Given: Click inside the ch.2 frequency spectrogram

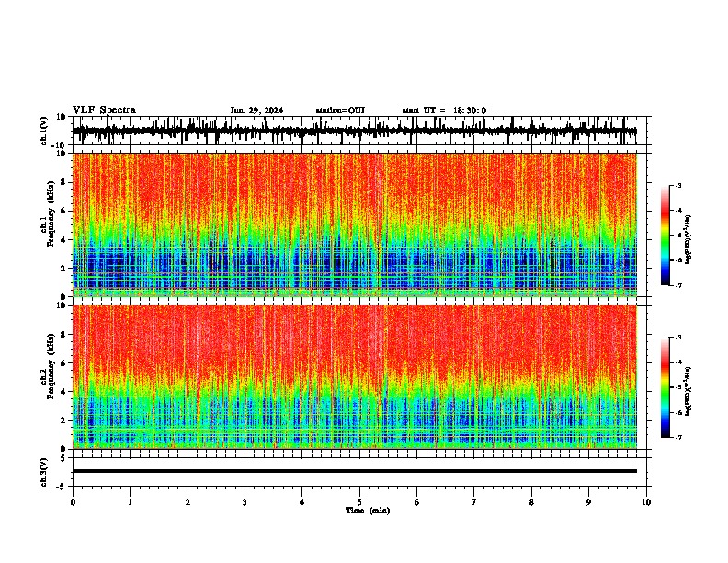Looking at the screenshot, I should [x=355, y=377].
